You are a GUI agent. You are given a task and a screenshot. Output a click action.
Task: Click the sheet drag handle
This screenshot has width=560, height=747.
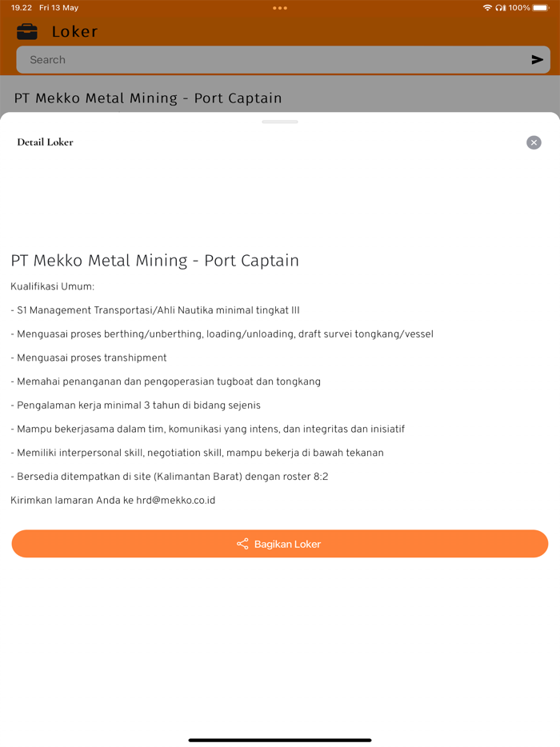pyautogui.click(x=280, y=122)
